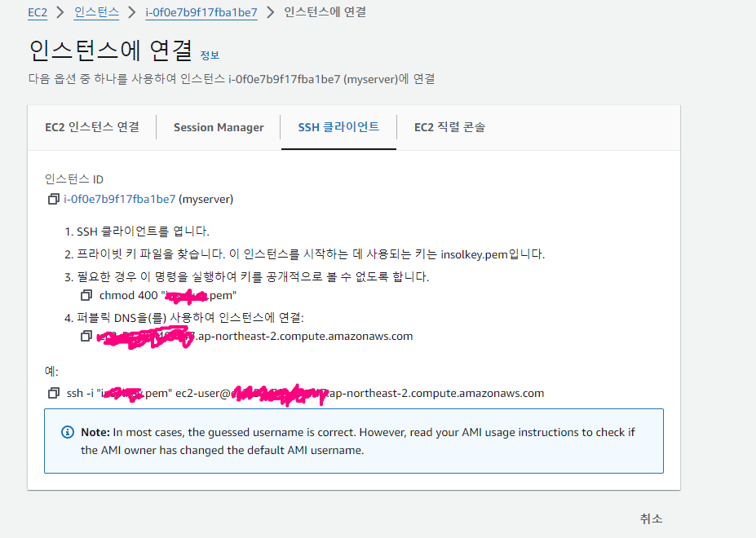756x538 pixels.
Task: Open 인스턴스 breadcrumb link
Action: (96, 12)
